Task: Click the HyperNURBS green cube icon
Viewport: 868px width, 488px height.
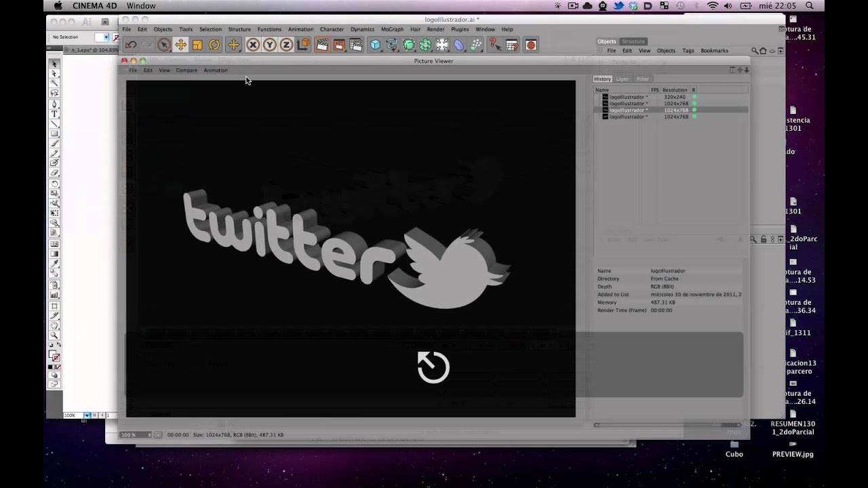Action: 409,45
